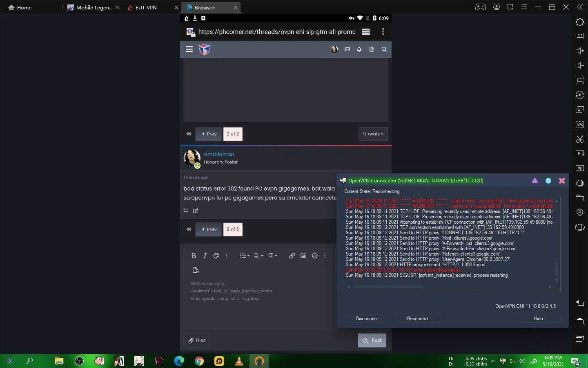The height and width of the screenshot is (368, 588).
Task: Open the forum alerts bell icon
Action: tap(359, 49)
